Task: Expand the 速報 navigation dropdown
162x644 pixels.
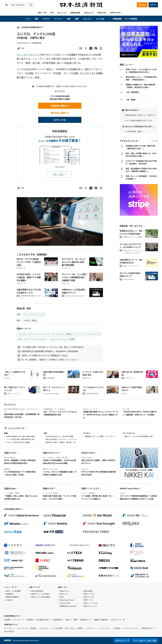Action: (x=37, y=19)
